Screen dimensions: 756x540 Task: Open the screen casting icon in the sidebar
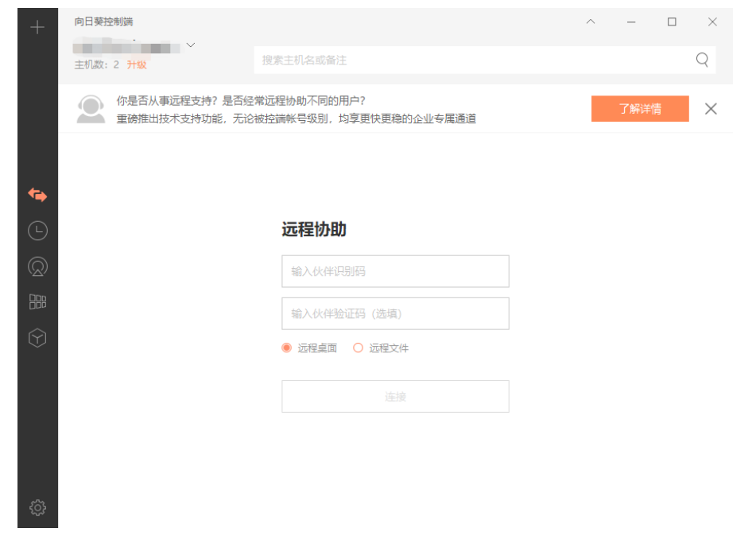[x=37, y=266]
